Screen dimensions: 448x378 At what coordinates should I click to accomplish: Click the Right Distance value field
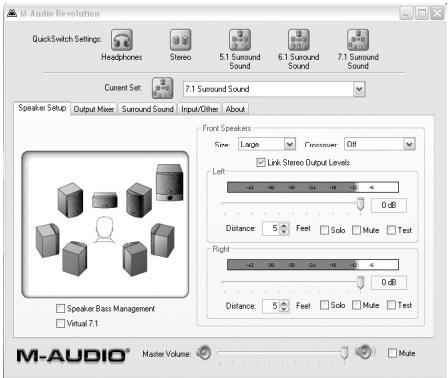[x=271, y=306]
